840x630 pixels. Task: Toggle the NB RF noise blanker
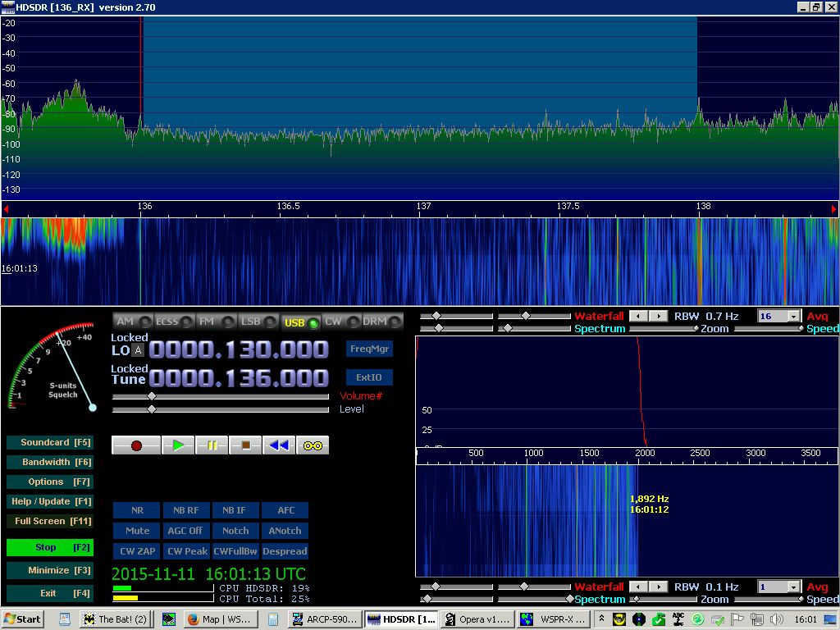point(186,510)
